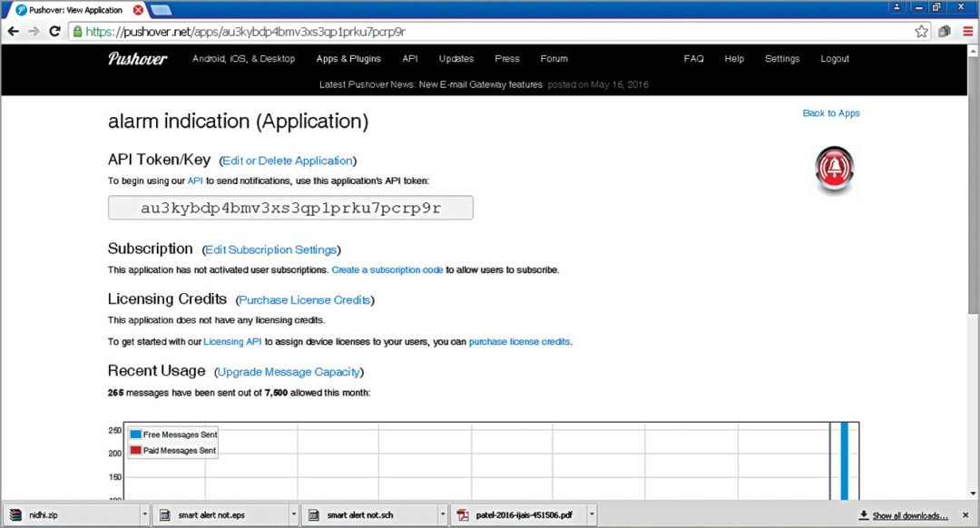
Task: Open dropdown for smart alert not.eps download
Action: coord(293,515)
